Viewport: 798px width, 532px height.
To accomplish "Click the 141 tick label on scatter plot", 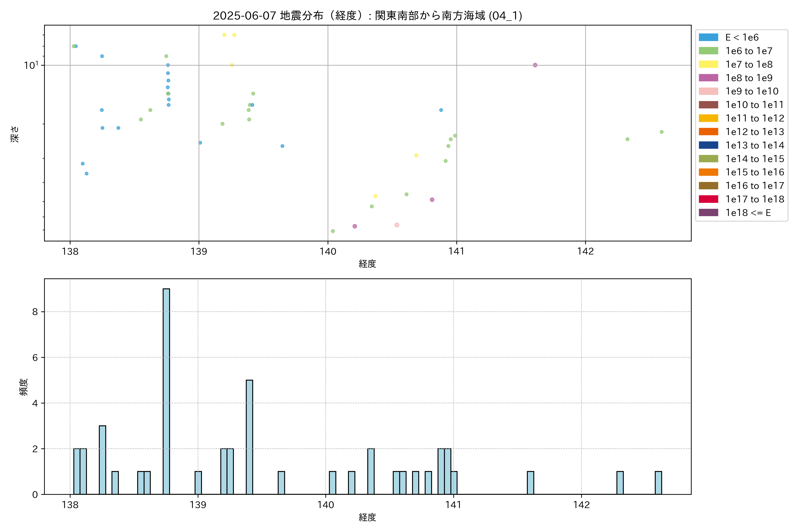I will [456, 251].
